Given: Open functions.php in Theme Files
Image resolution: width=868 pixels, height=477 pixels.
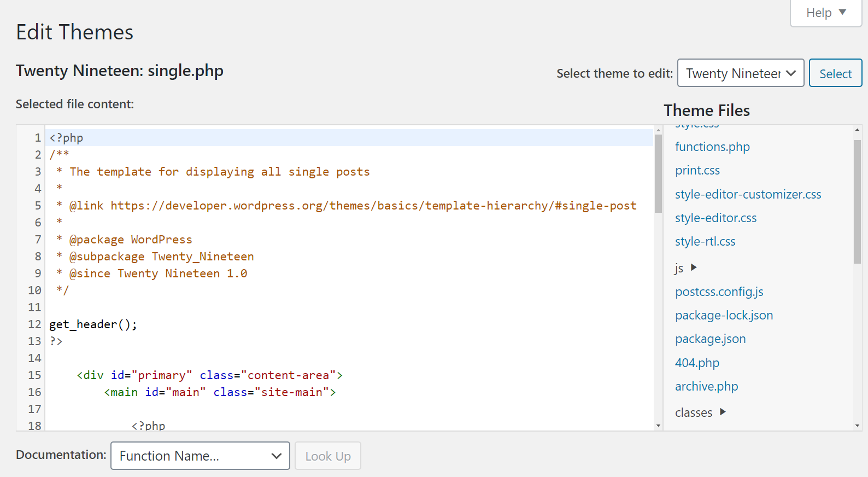Looking at the screenshot, I should coord(712,147).
